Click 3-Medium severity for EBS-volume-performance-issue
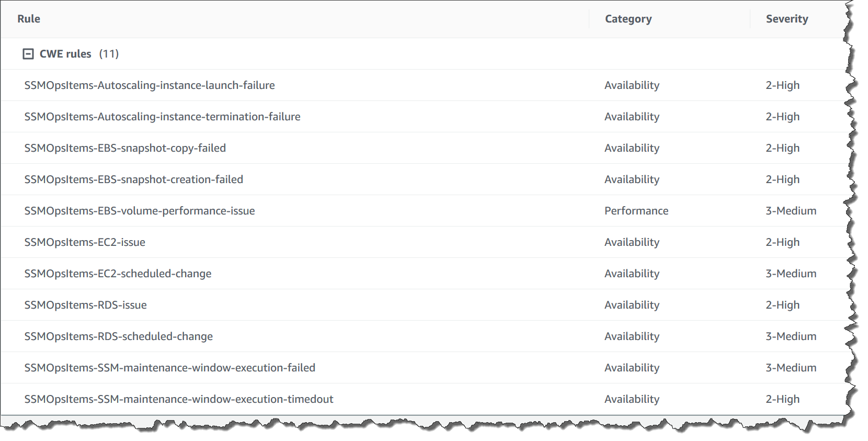Image resolution: width=868 pixels, height=441 pixels. (791, 211)
